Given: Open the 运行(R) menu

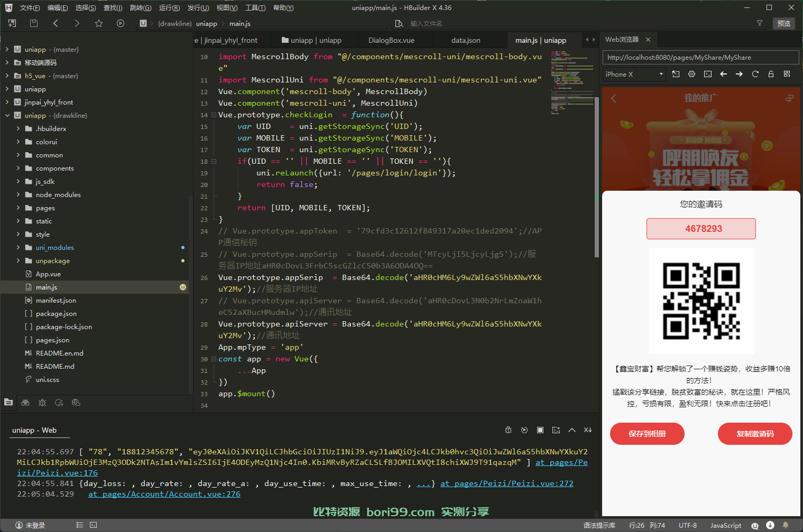Looking at the screenshot, I should tap(170, 8).
